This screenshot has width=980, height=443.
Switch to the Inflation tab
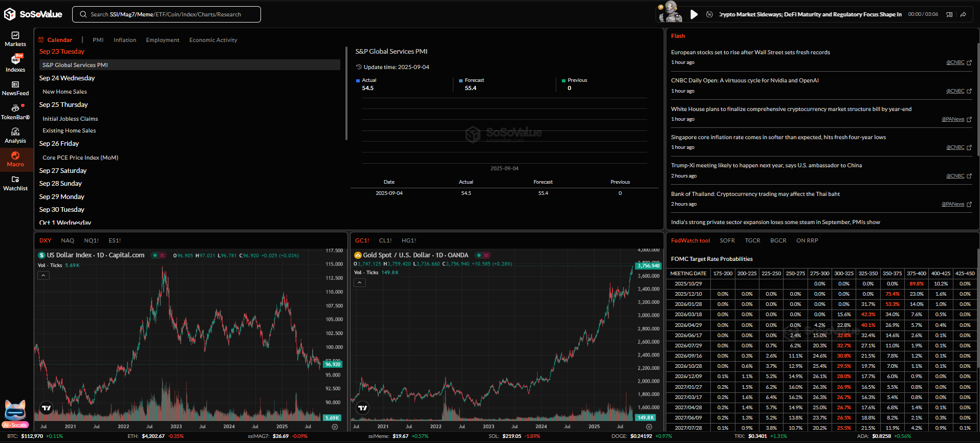point(124,40)
